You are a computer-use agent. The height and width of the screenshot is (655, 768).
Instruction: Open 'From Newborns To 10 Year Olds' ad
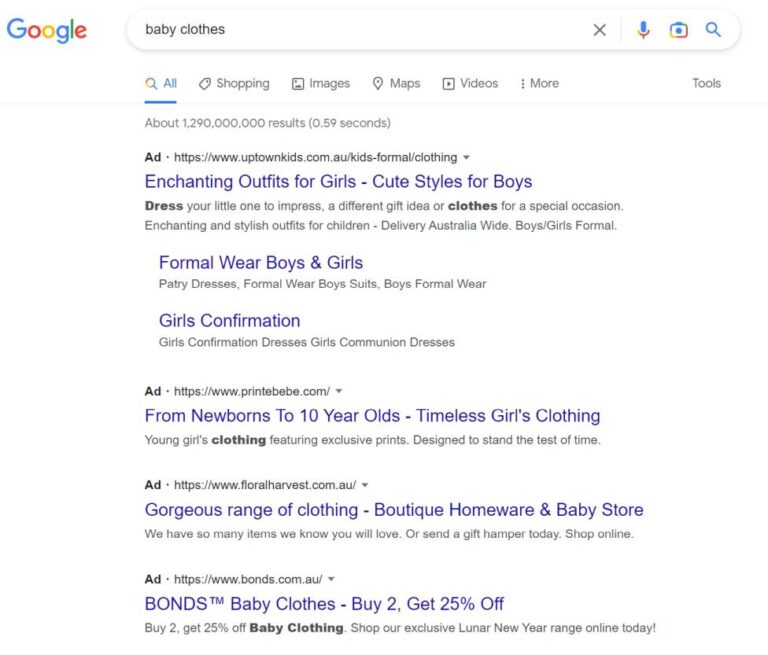(372, 416)
